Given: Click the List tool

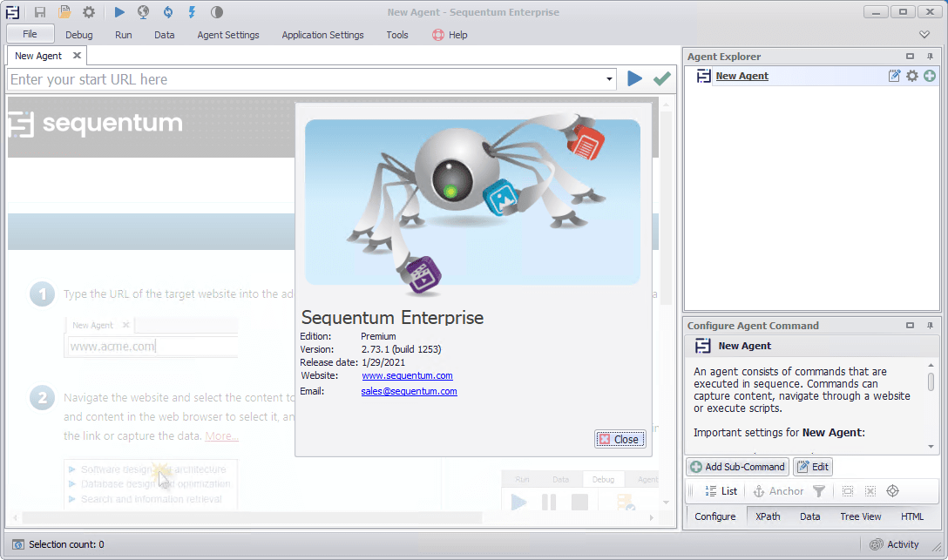Looking at the screenshot, I should [x=721, y=491].
